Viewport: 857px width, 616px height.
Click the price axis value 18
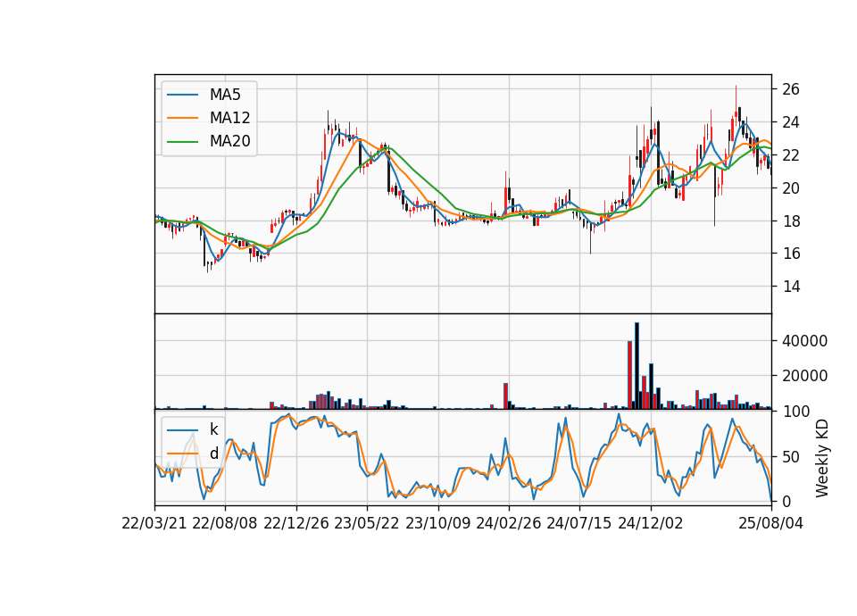click(791, 221)
